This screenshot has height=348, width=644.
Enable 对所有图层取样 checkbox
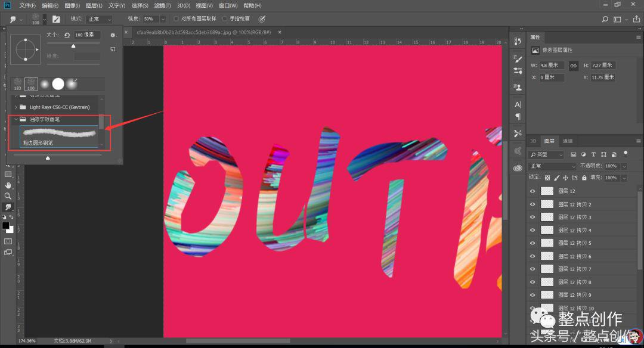177,19
